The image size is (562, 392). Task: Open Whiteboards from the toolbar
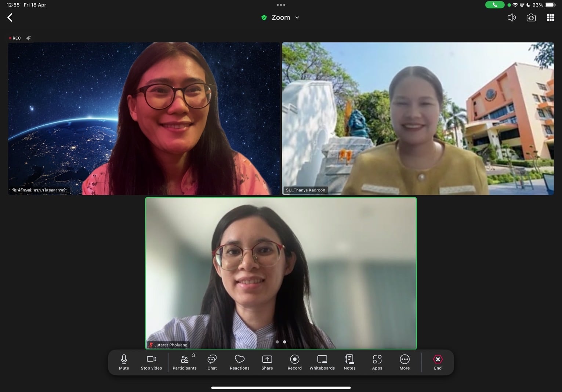coord(322,362)
